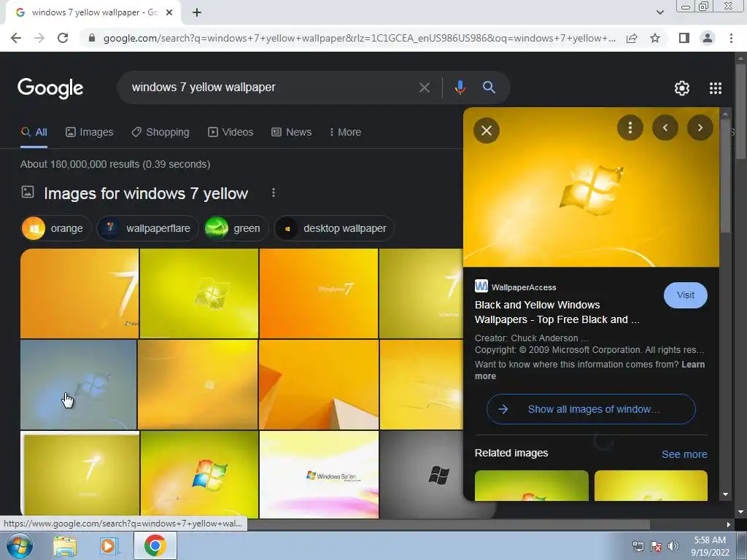Open the yellow related image thumbnail
This screenshot has width=747, height=560.
[x=651, y=485]
